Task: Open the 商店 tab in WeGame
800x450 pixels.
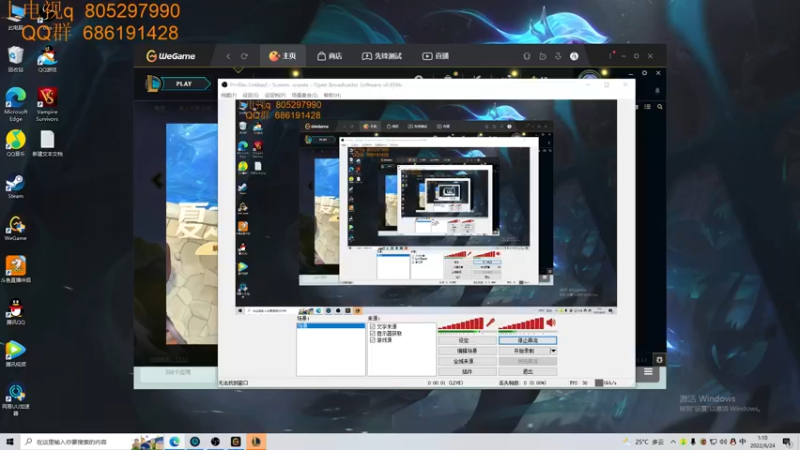Action: (x=330, y=56)
